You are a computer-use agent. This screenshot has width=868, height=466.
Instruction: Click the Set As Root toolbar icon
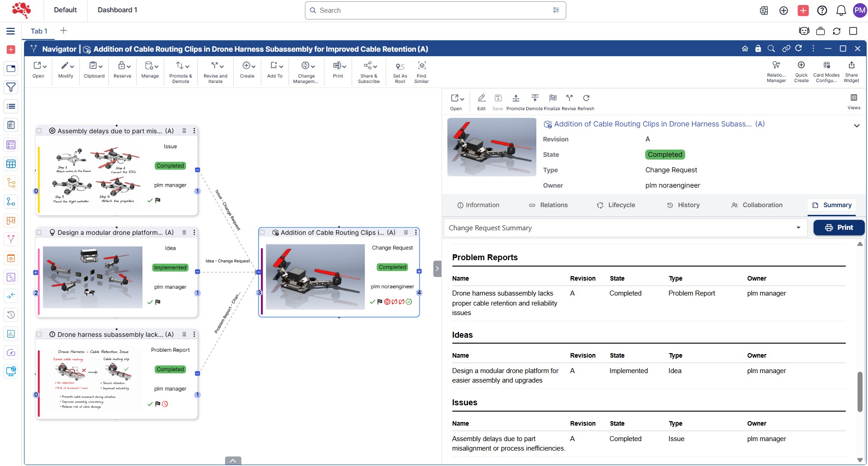click(400, 67)
